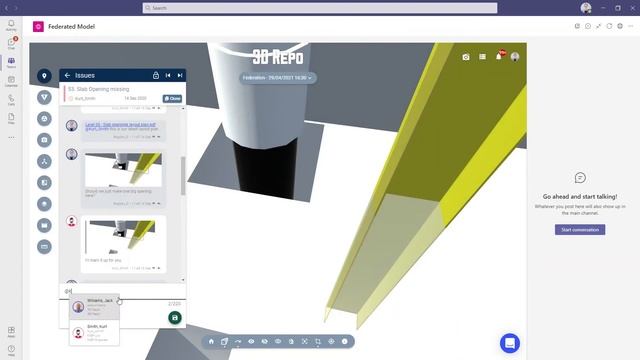Open Teams Activity in left rail
This screenshot has width=640, height=360.
(11, 25)
